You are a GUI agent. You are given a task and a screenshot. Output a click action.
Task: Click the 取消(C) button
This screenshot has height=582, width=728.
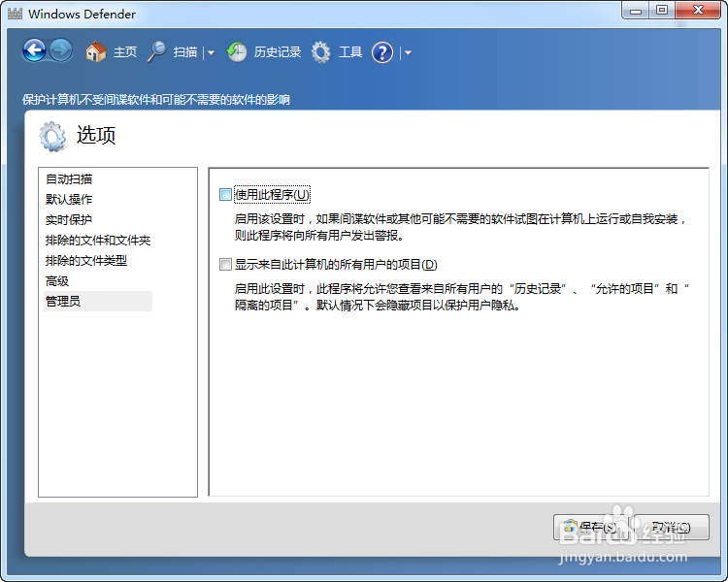[672, 528]
